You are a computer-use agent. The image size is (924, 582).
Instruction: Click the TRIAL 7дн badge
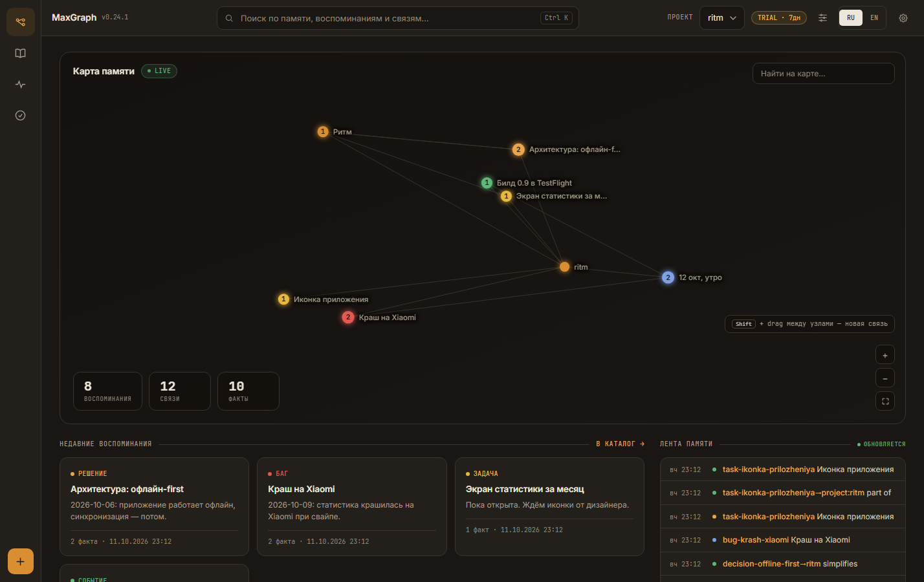pos(779,18)
